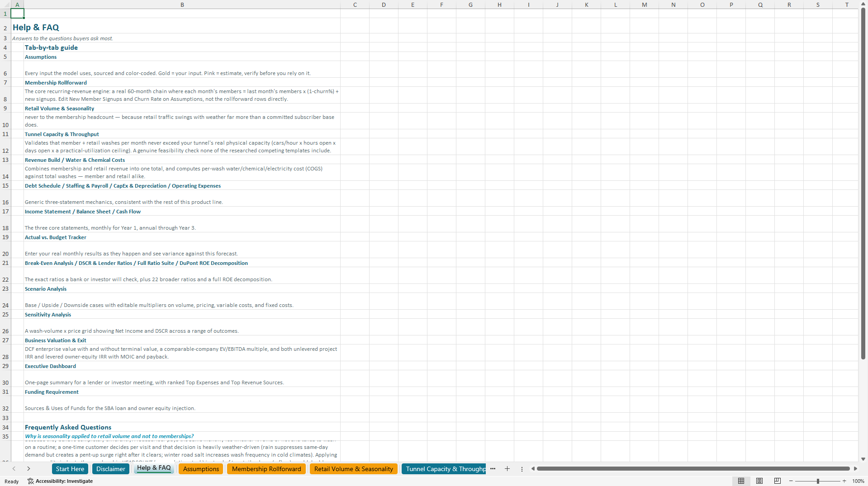
Task: Select the Help & FAQ sheet tab
Action: coord(154,468)
